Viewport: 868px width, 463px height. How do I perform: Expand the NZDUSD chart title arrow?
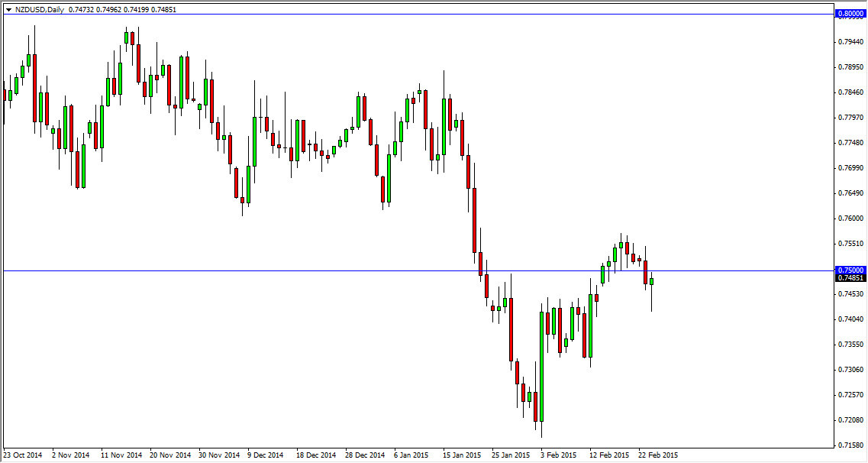pyautogui.click(x=8, y=11)
